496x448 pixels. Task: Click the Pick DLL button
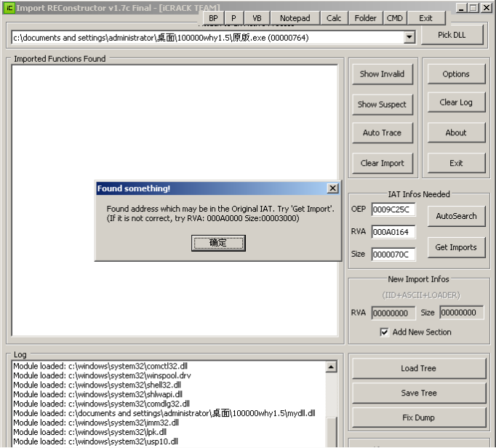[452, 34]
